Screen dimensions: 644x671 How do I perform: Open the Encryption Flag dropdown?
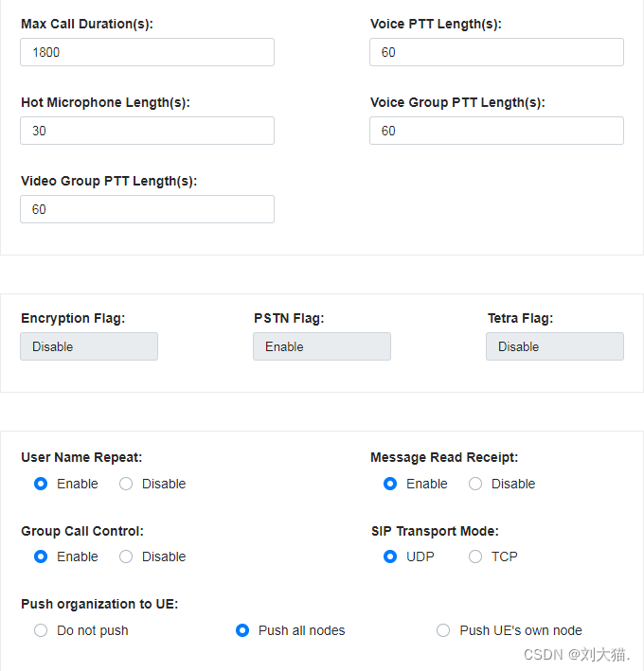click(89, 346)
